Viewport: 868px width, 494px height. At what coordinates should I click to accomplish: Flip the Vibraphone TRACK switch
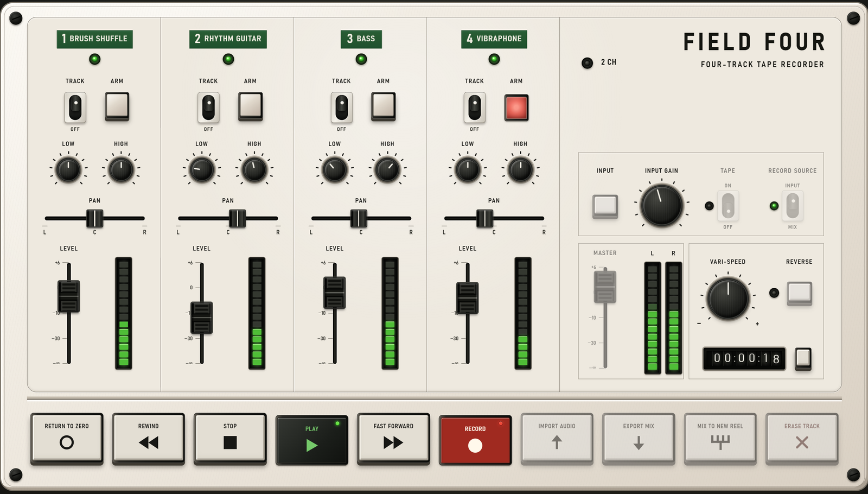[474, 107]
